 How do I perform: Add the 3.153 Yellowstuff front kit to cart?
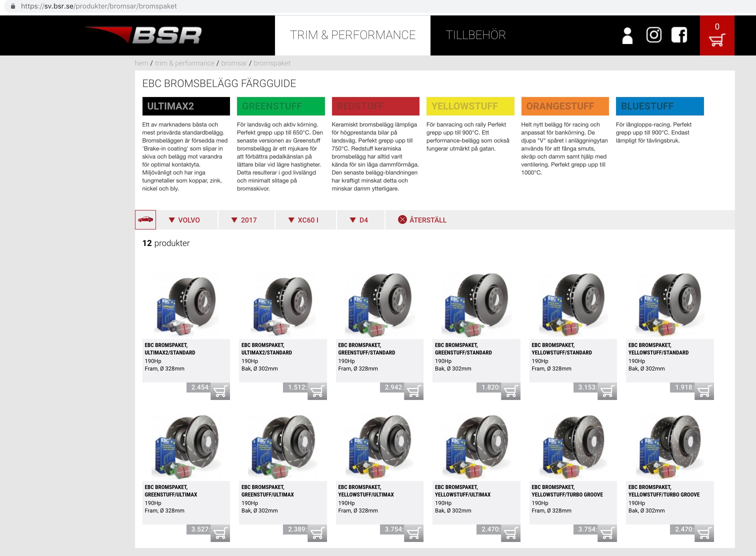[x=607, y=391]
